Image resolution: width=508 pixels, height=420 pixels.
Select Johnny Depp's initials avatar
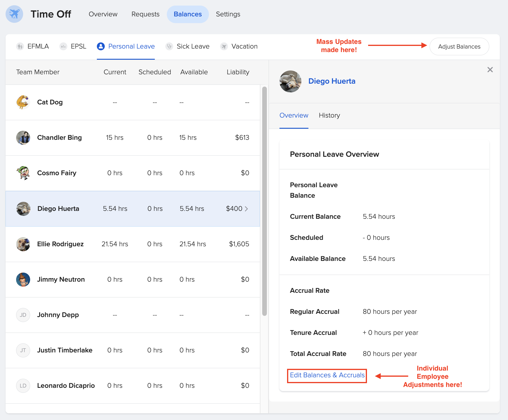23,315
